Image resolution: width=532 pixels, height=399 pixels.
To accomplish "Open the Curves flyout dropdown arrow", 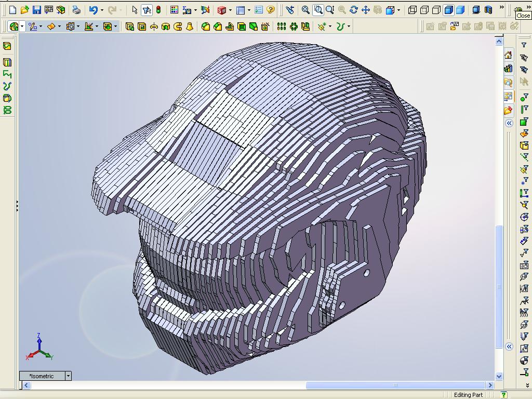I will coord(349,26).
